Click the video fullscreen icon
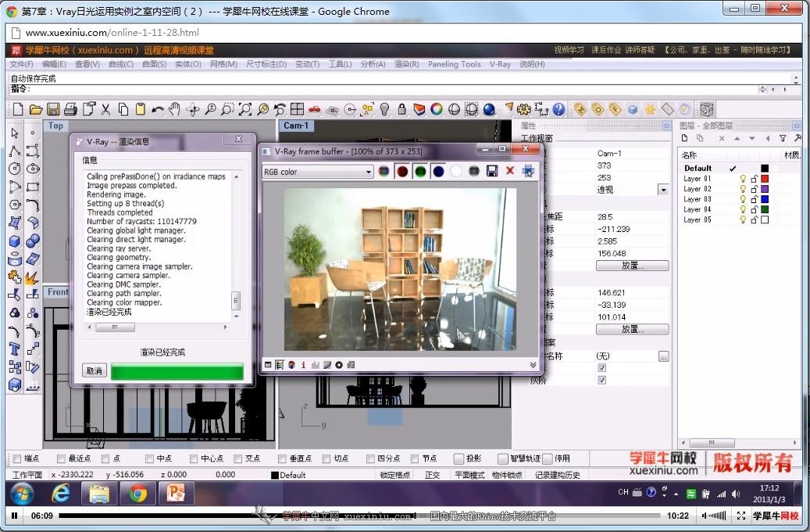The height and width of the screenshot is (532, 810). (740, 516)
